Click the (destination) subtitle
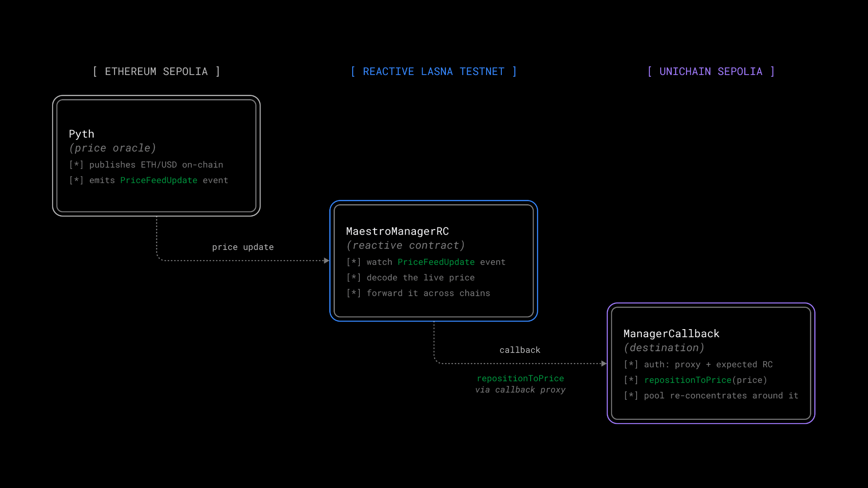868x488 pixels. tap(664, 348)
